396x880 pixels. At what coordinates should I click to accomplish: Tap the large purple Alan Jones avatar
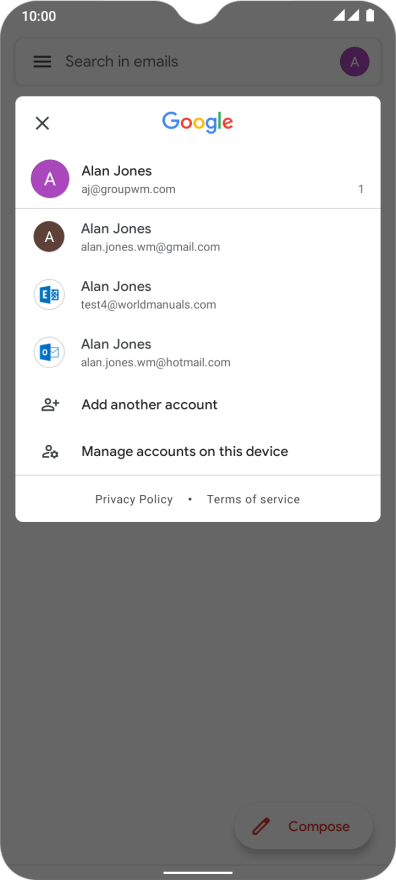[50, 179]
